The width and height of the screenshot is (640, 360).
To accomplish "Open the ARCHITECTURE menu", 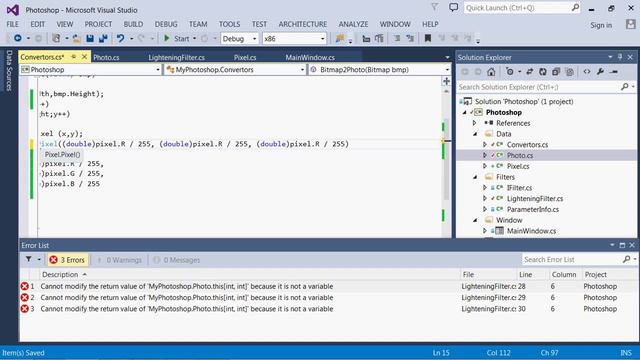I will pyautogui.click(x=303, y=24).
